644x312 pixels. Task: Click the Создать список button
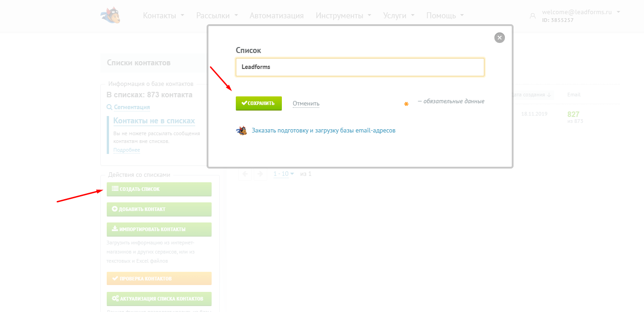pos(159,189)
